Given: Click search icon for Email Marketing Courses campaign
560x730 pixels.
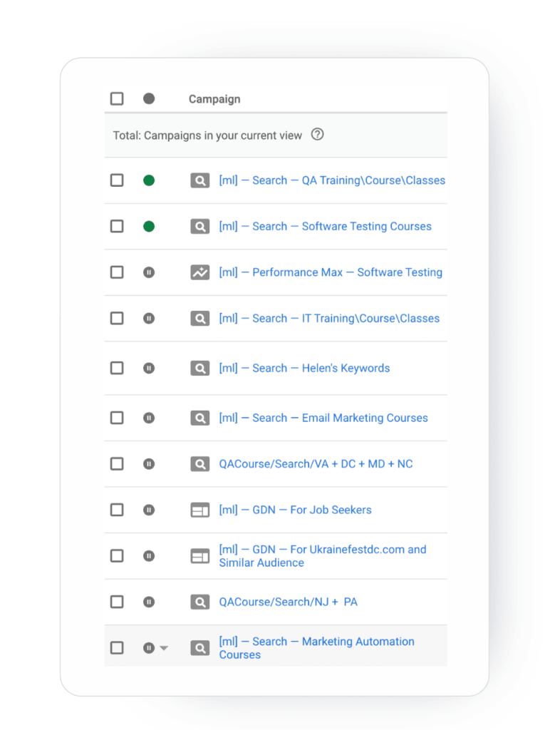Looking at the screenshot, I should pos(200,418).
